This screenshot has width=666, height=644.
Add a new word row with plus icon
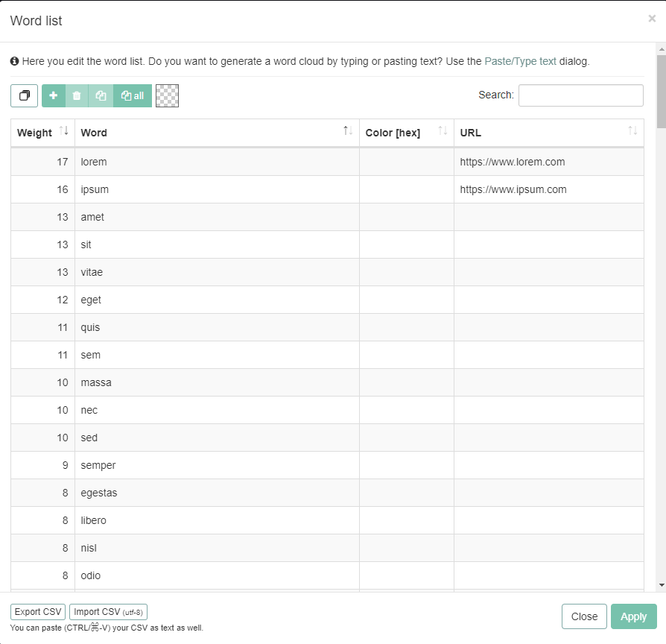54,95
